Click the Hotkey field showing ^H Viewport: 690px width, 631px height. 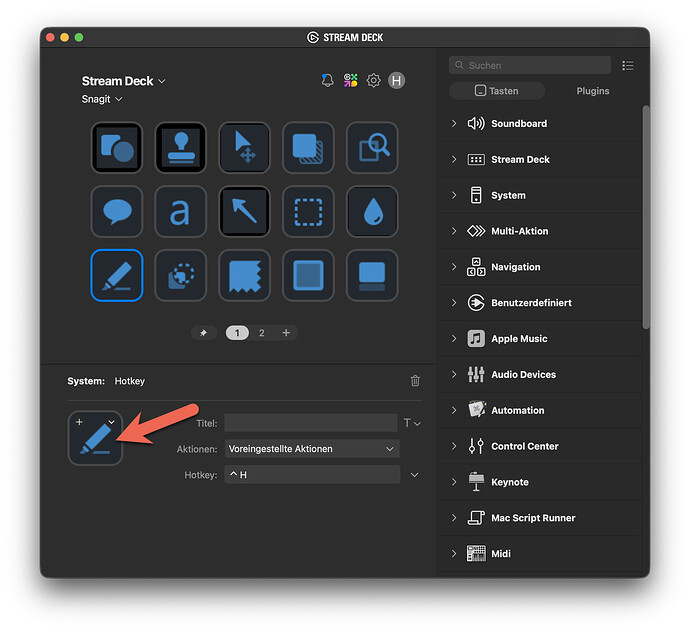(312, 475)
